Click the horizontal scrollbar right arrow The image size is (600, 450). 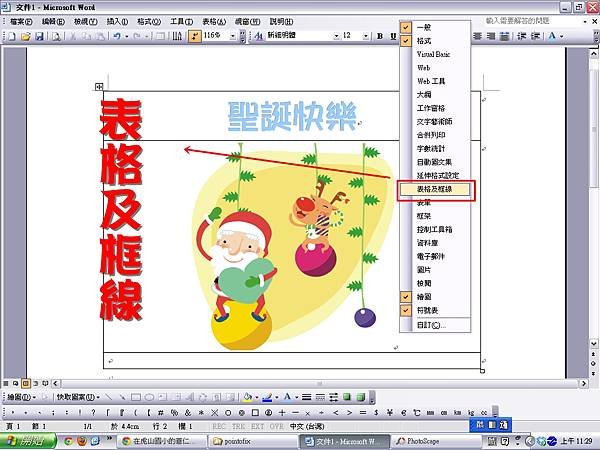[x=584, y=383]
